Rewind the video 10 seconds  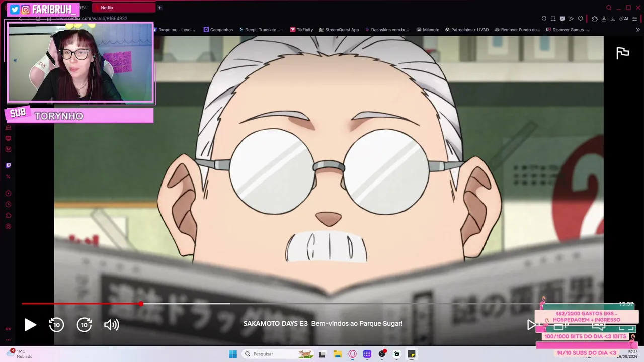point(56,325)
